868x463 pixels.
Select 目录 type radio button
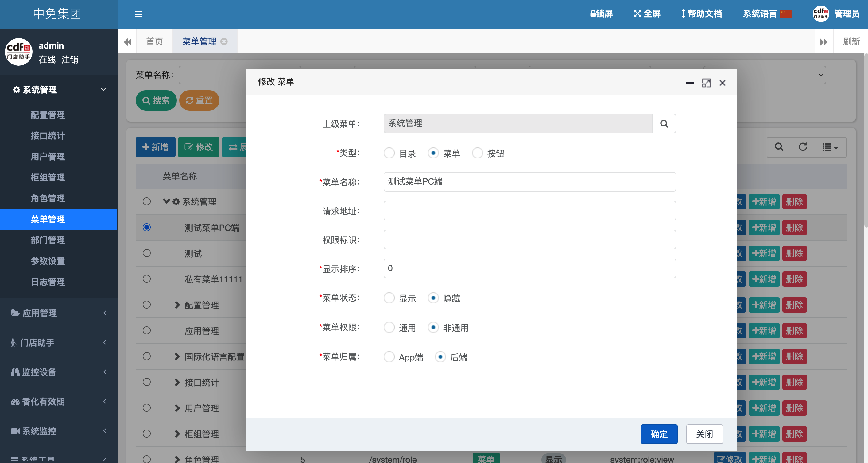click(389, 153)
